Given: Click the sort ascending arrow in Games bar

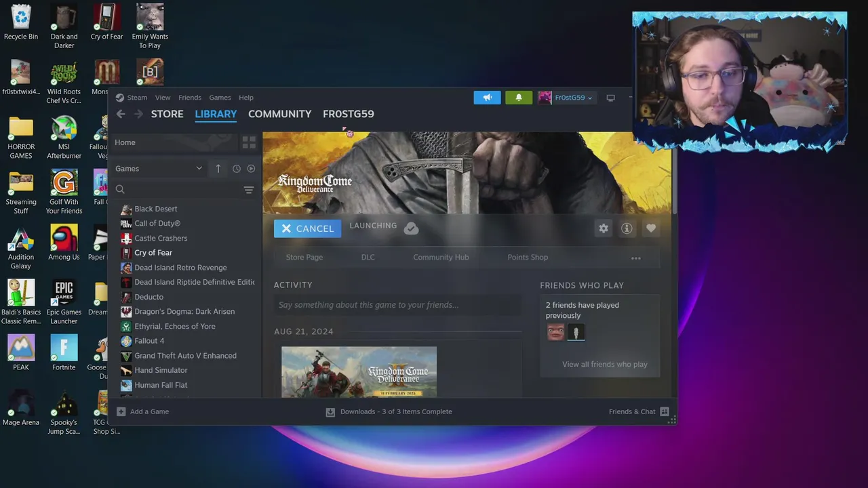Looking at the screenshot, I should pos(218,169).
